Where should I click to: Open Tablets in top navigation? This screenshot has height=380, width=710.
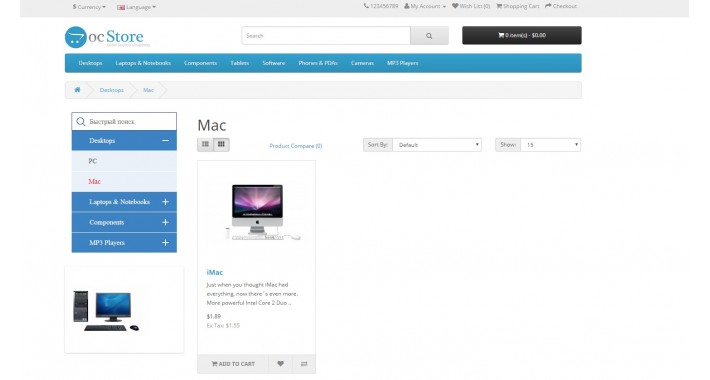pyautogui.click(x=240, y=63)
